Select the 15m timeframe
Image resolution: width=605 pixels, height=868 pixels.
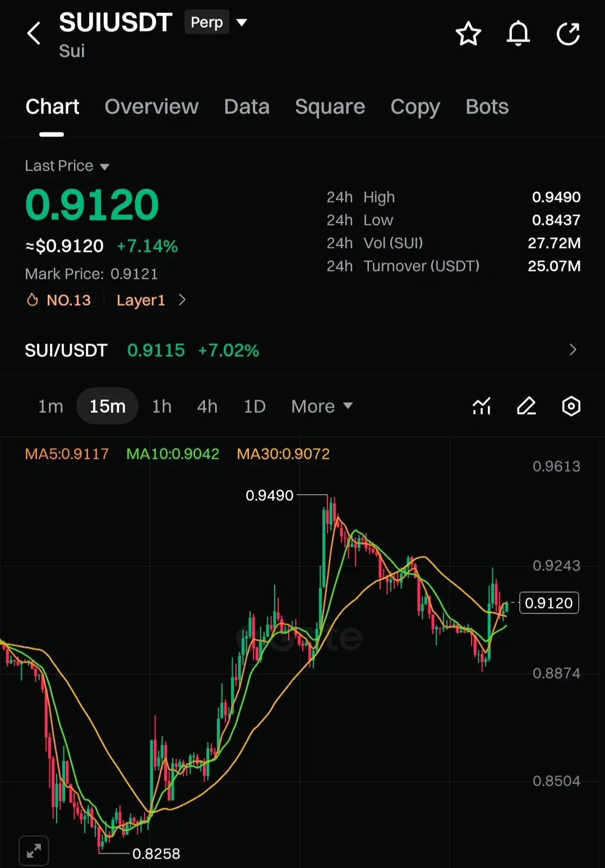point(107,406)
